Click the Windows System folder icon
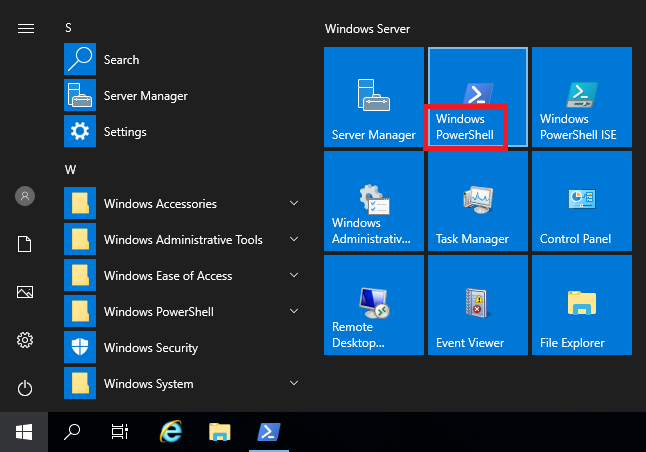Screen dimensions: 646x452 point(80,383)
